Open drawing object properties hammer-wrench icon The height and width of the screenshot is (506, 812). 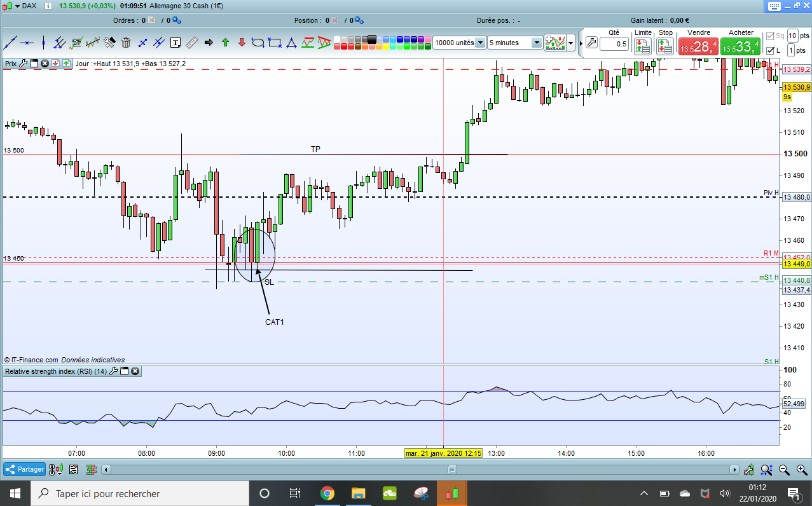(109, 43)
